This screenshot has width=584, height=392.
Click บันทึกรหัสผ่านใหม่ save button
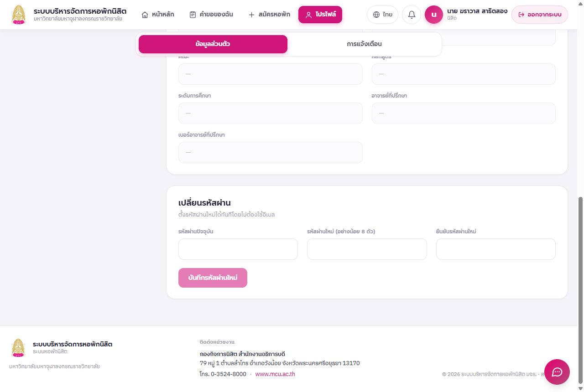(213, 278)
